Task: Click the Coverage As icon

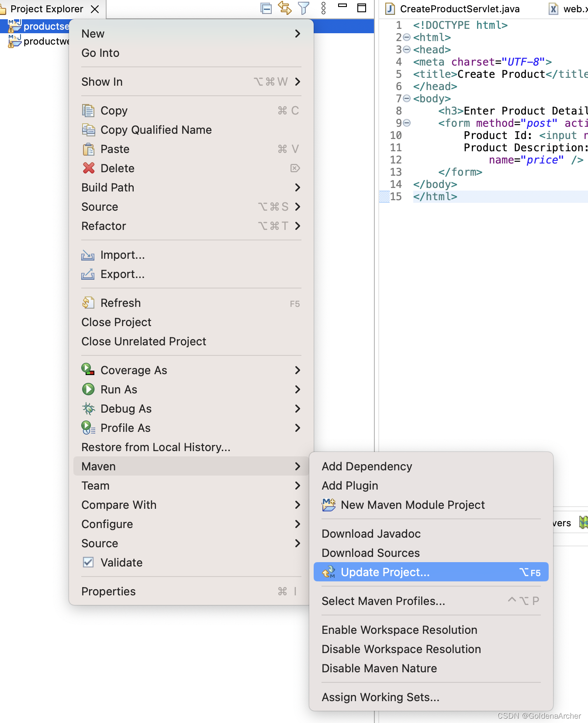Action: [88, 369]
